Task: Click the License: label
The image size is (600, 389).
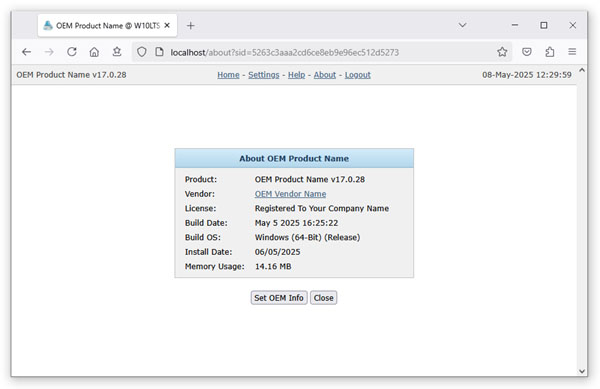Action: [201, 208]
